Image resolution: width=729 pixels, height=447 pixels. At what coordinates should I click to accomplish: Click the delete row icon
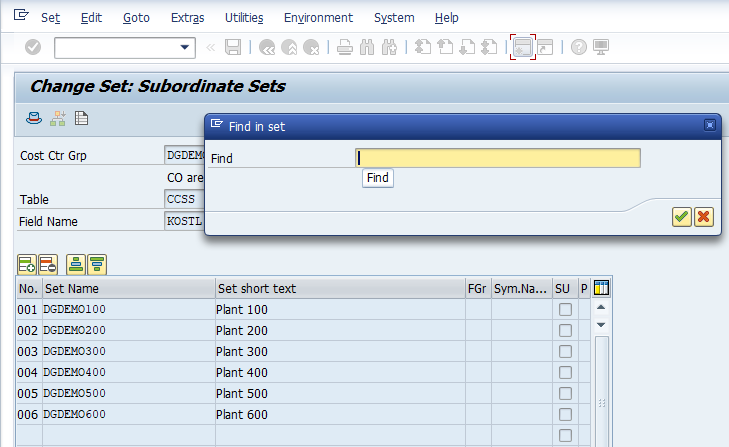point(48,265)
